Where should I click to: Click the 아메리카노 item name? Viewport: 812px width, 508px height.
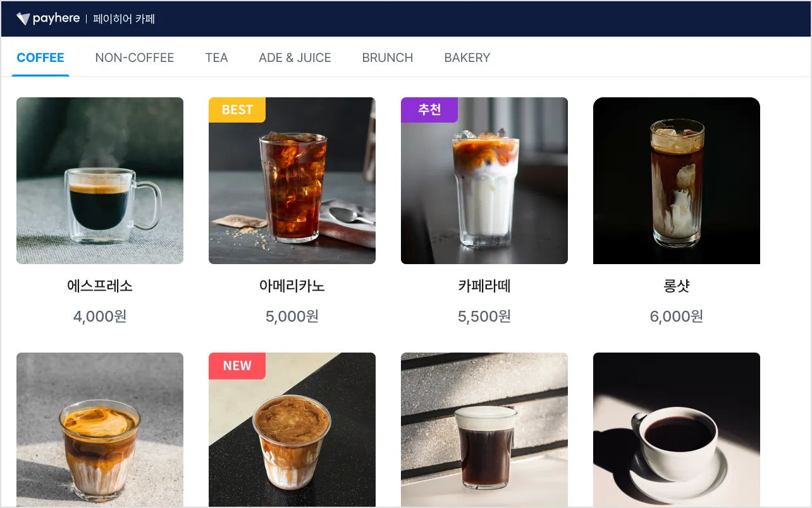tap(292, 286)
